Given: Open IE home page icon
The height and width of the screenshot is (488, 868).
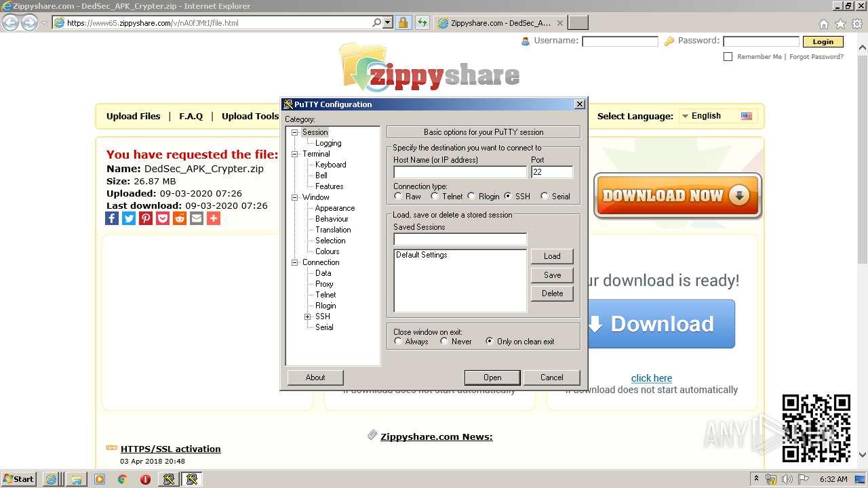Looking at the screenshot, I should (x=823, y=24).
